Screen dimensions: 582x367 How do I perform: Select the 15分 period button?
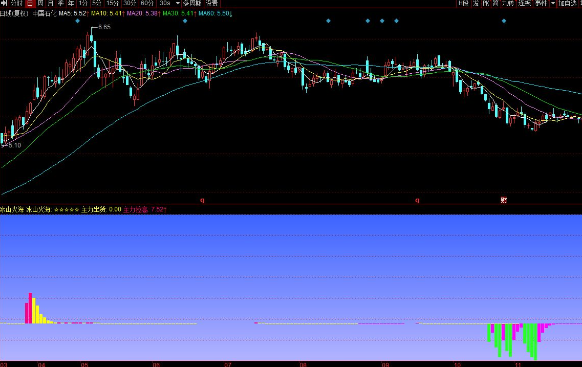(112, 3)
